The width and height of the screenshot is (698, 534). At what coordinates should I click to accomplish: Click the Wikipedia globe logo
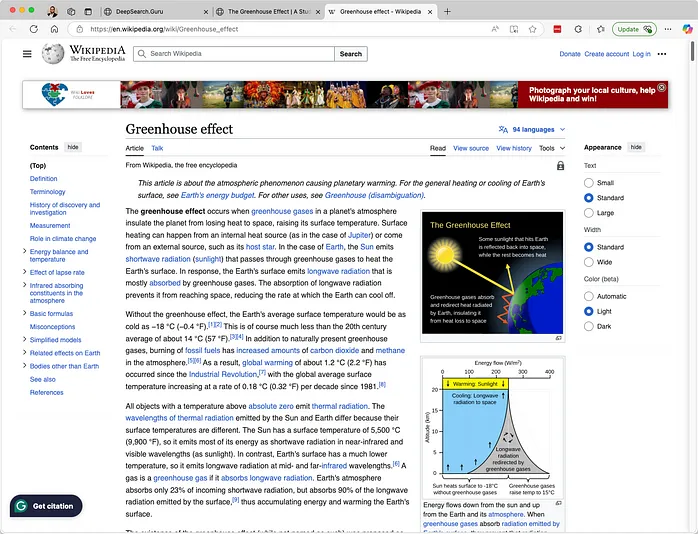54,54
